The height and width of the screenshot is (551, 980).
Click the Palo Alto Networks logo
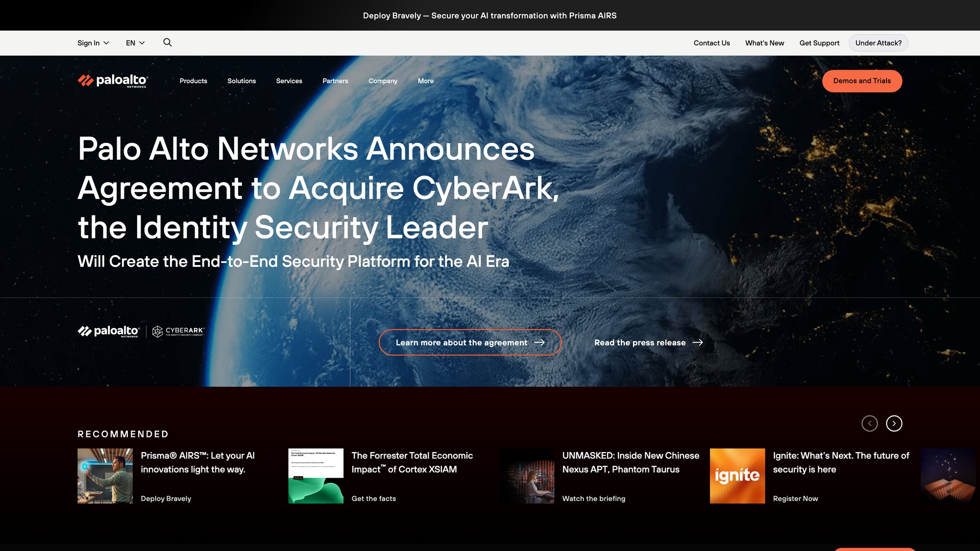[112, 81]
